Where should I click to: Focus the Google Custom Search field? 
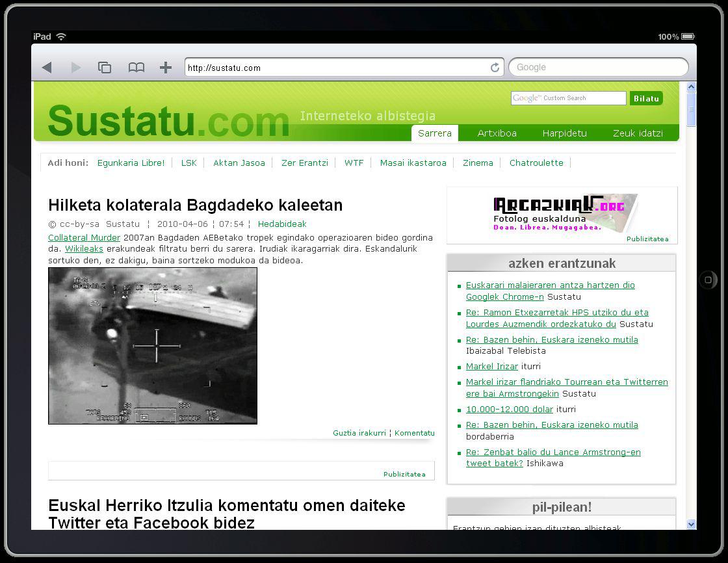coord(568,98)
